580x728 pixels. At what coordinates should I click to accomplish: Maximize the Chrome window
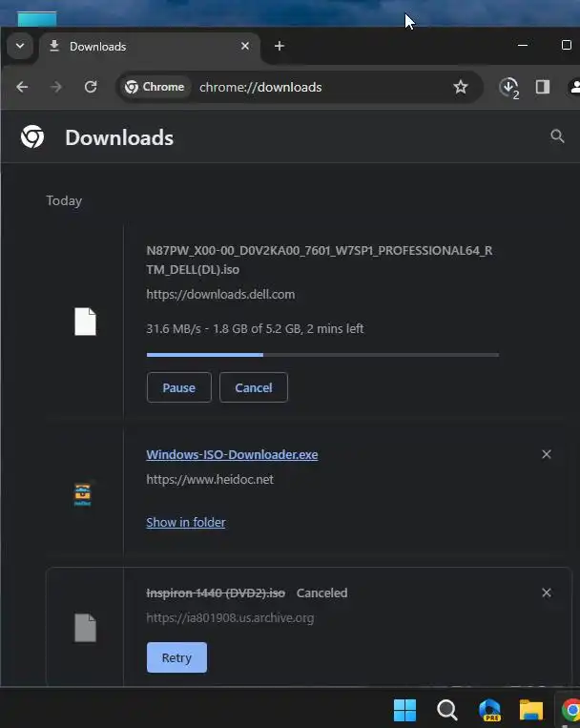point(566,45)
